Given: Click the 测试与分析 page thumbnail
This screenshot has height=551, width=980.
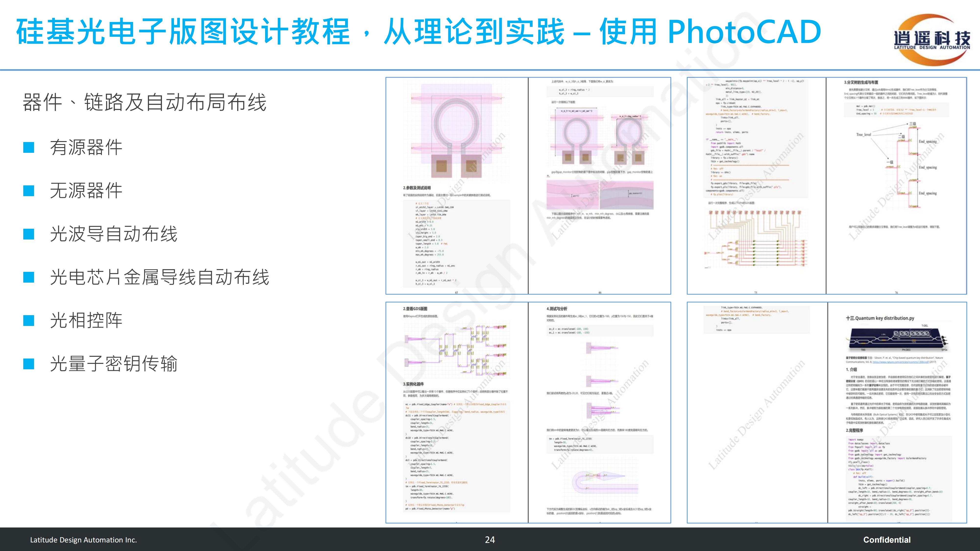Looking at the screenshot, I should (x=600, y=413).
